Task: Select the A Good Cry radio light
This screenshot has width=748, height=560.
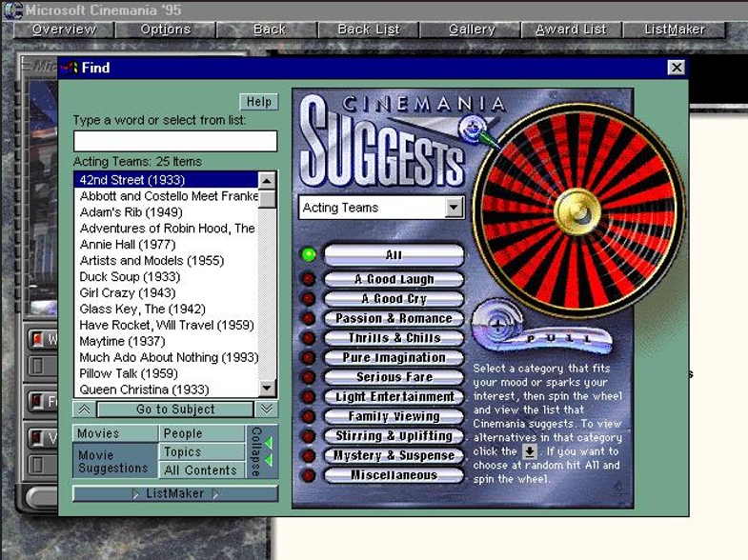Action: [x=309, y=299]
